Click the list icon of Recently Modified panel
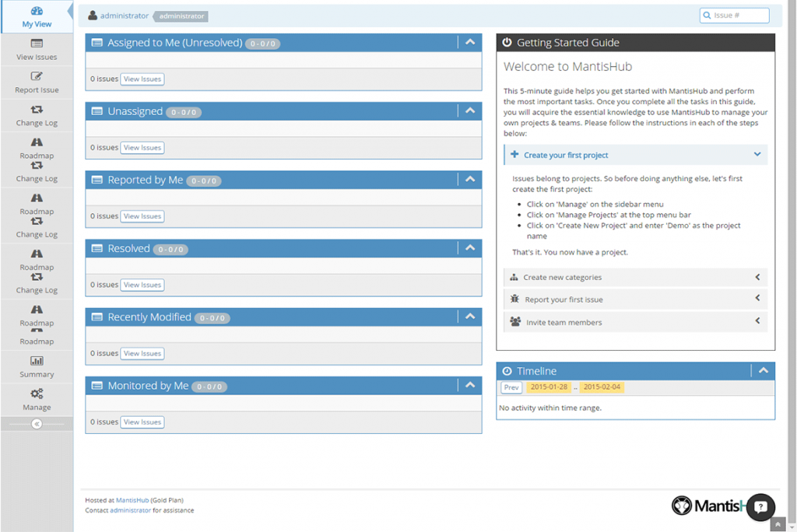The width and height of the screenshot is (797, 532). tap(97, 317)
